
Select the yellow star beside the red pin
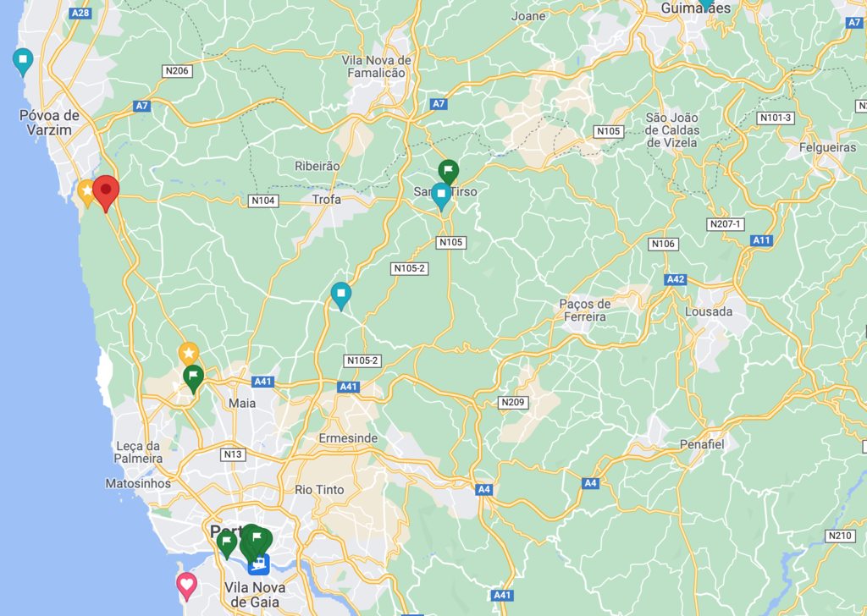86,194
